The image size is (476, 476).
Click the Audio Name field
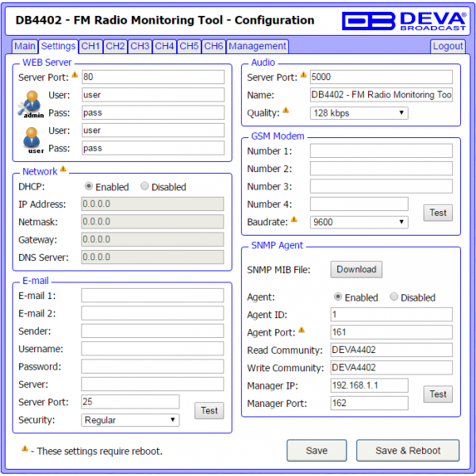pos(382,94)
